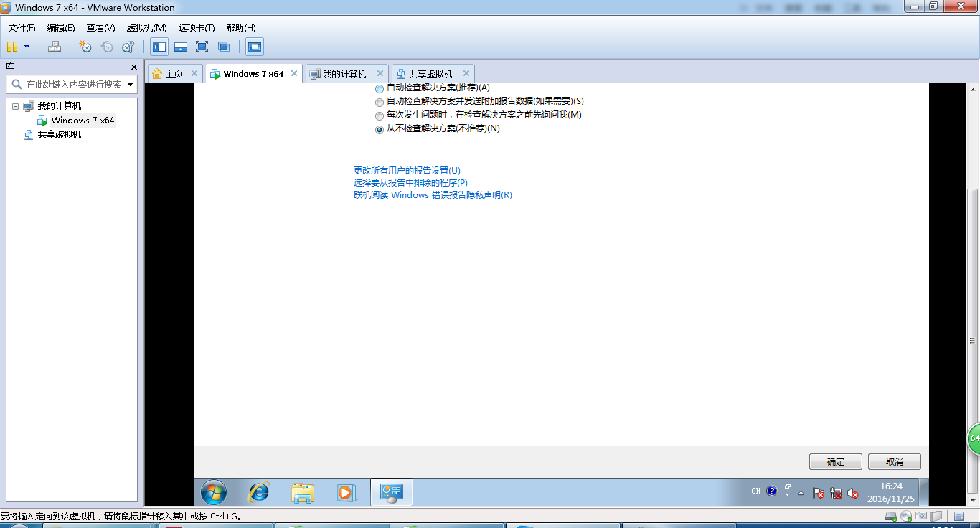Click the blue help icon in language bar
The image size is (980, 528).
(772, 491)
